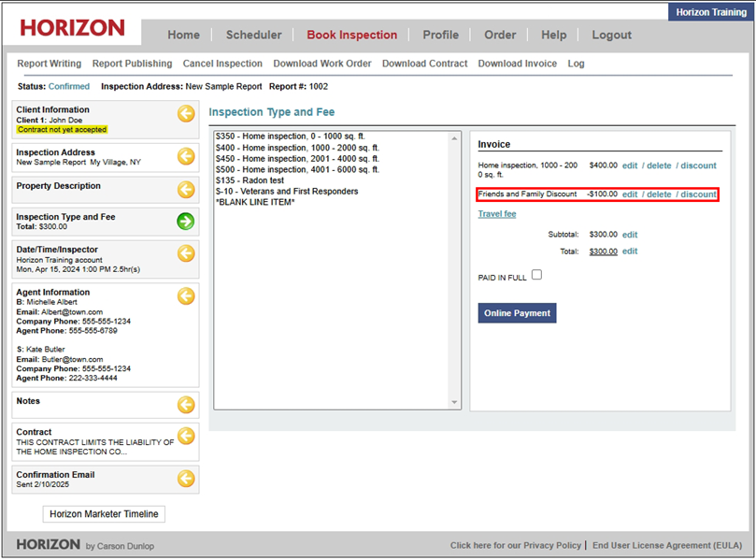Open the Scheduler tab
This screenshot has width=756, height=560.
253,35
